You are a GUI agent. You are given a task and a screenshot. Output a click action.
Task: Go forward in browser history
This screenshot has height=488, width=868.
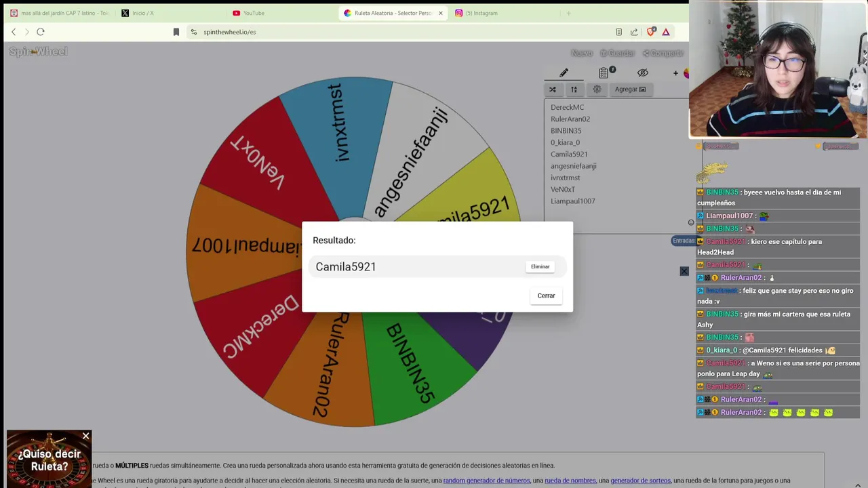coord(27,32)
